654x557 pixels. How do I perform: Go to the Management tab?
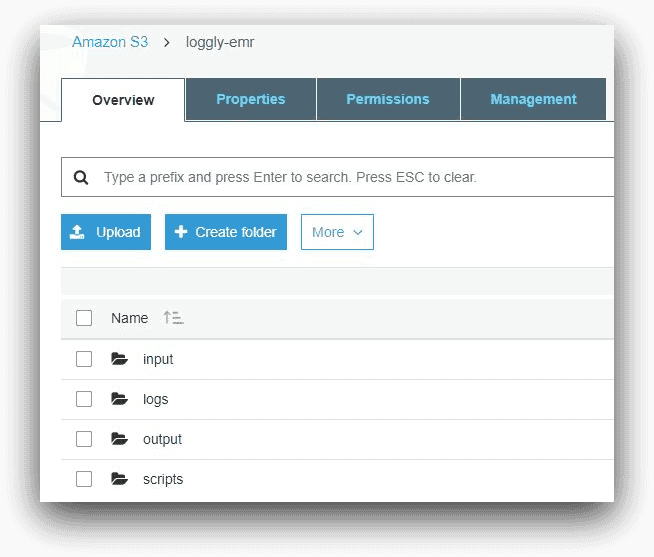(533, 99)
